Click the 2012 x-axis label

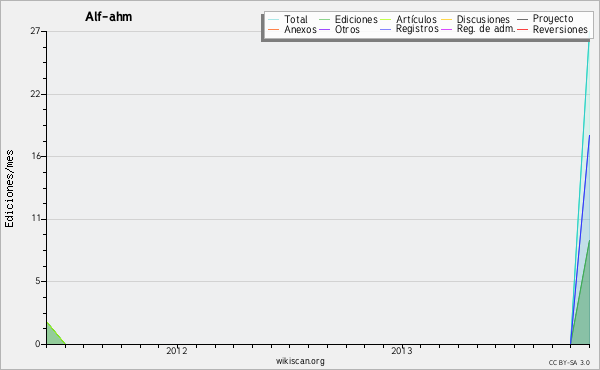coord(177,351)
